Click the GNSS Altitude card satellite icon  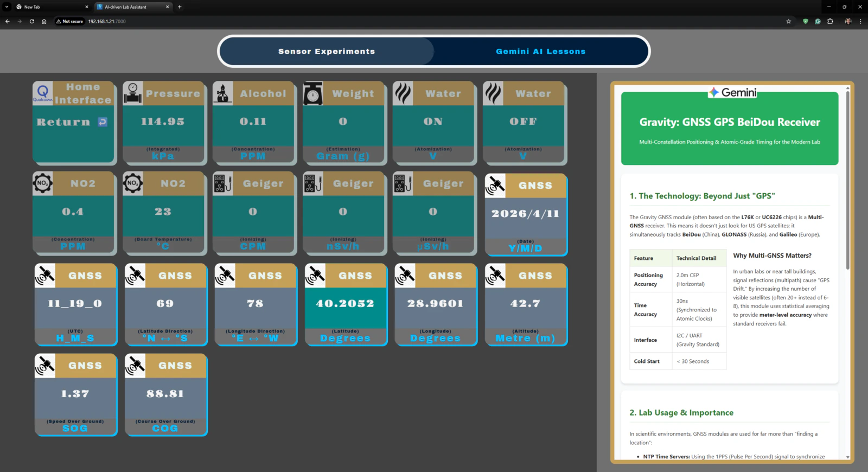pyautogui.click(x=495, y=276)
